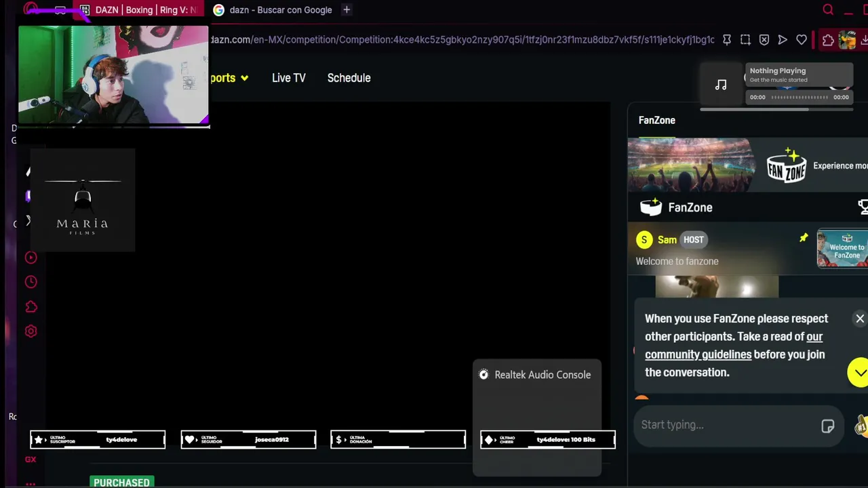
Task: Open ad blocker shield icon
Action: click(764, 40)
